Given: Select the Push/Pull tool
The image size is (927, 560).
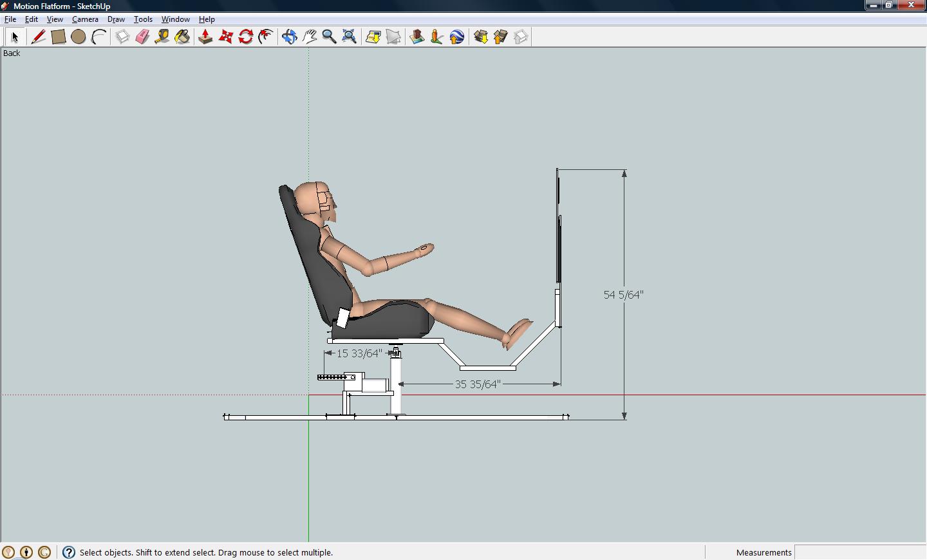Looking at the screenshot, I should (x=205, y=37).
